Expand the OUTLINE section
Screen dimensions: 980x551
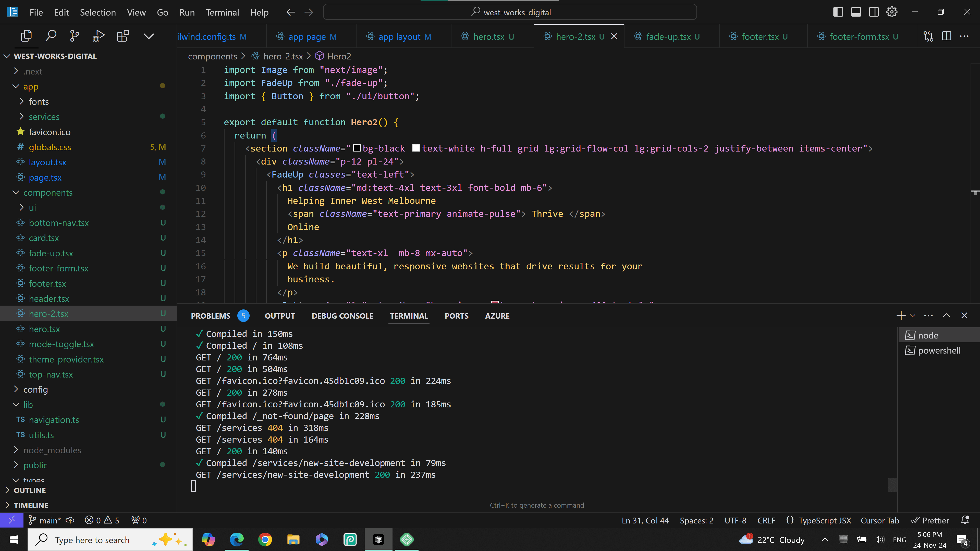30,490
